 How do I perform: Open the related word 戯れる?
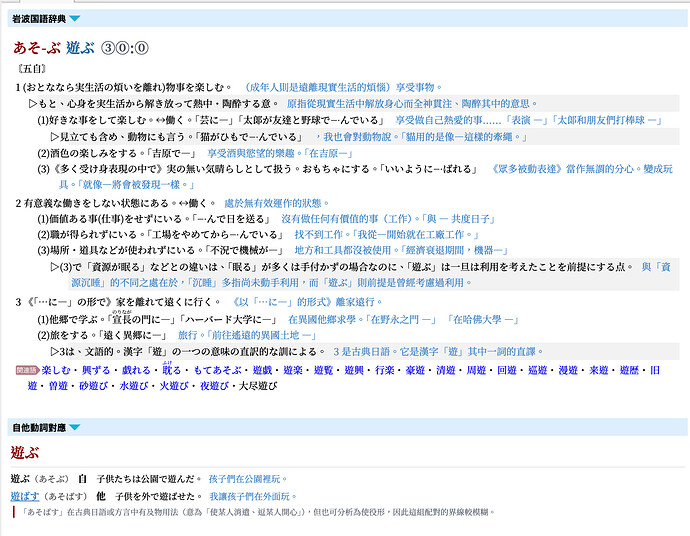[x=136, y=370]
